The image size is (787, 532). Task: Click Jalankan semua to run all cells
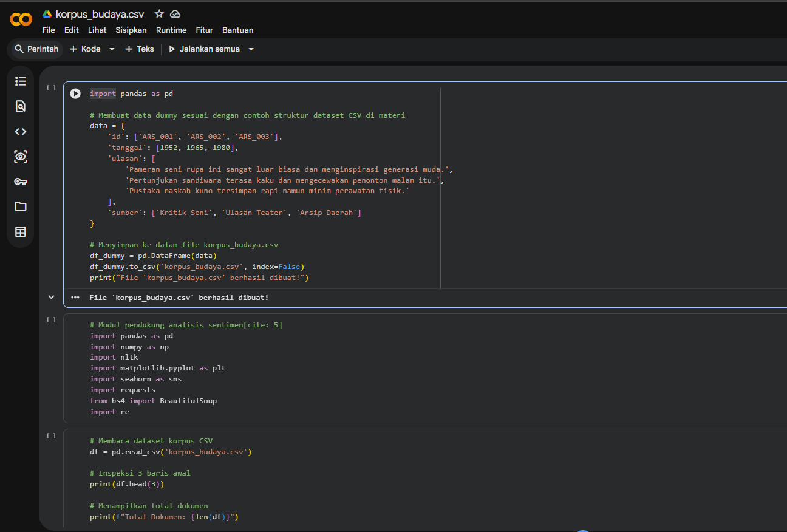tap(204, 49)
